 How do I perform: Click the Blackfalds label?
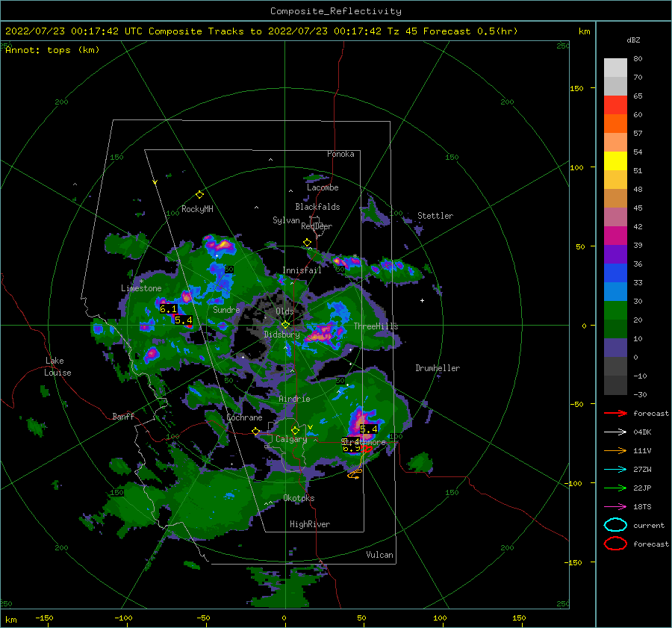point(317,207)
